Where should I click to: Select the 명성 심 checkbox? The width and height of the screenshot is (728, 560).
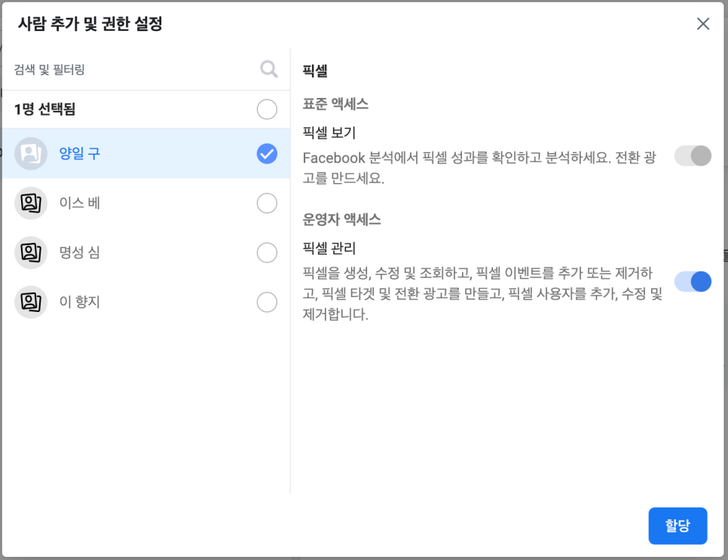coord(267,252)
